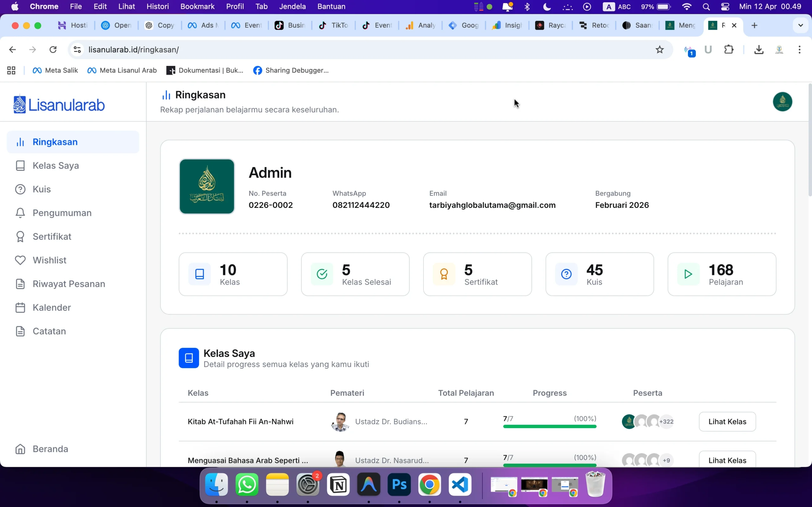The image size is (812, 507).
Task: Open the Chrome three-dot menu
Action: click(x=799, y=49)
